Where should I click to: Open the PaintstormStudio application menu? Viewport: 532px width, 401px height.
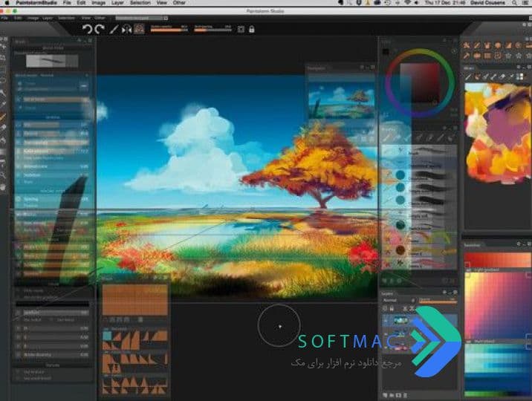click(x=36, y=3)
